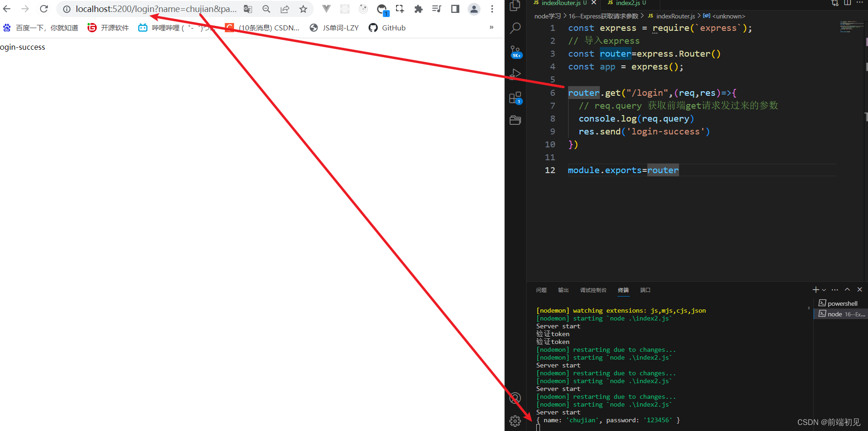Switch to the index2.js editor tab

coord(627,3)
